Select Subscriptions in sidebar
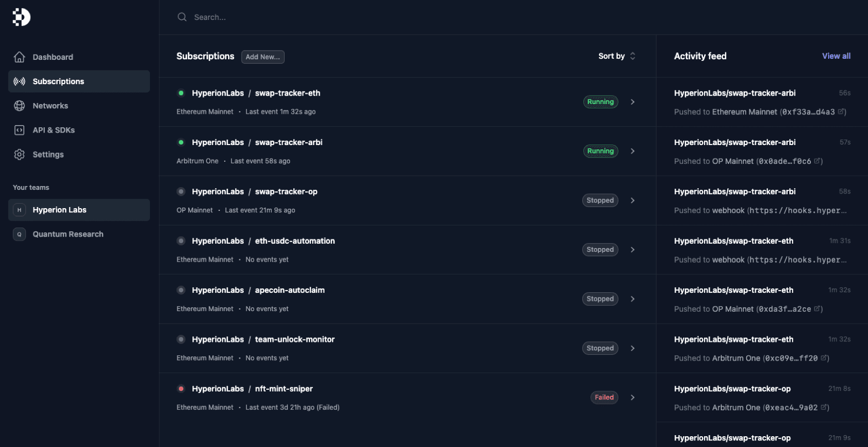868x447 pixels. point(79,81)
